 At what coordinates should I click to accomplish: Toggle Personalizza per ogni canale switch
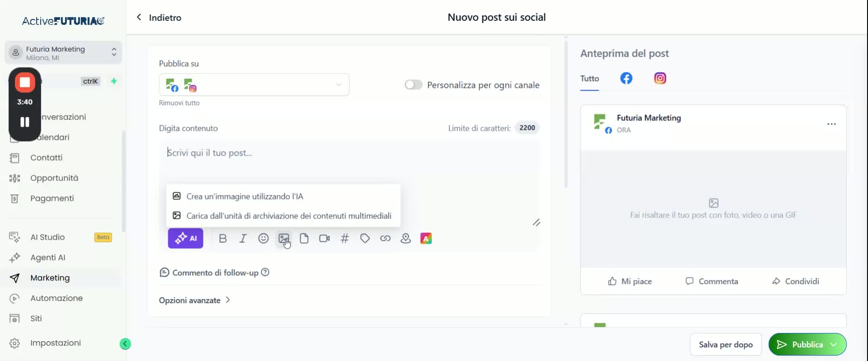[x=413, y=85]
